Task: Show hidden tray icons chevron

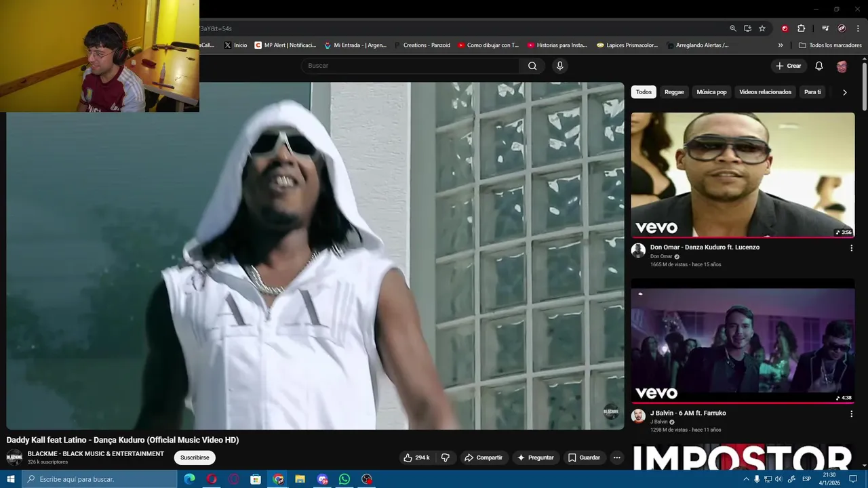Action: coord(747,479)
